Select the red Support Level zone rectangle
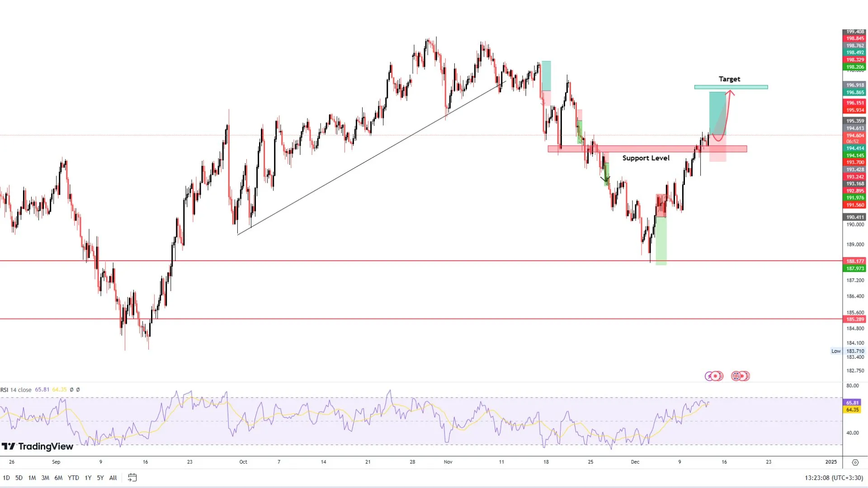Viewport: 868px width, 488px height. coord(647,149)
